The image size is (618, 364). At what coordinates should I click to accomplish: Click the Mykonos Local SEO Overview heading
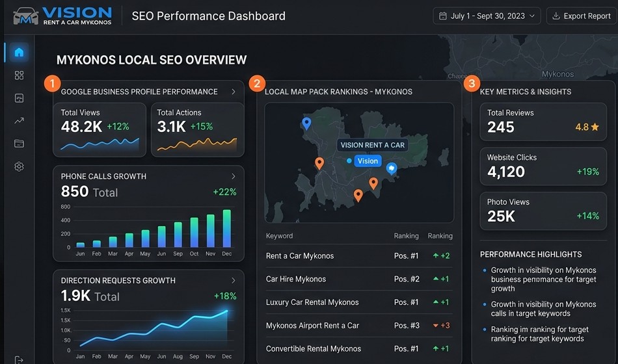[x=152, y=60]
